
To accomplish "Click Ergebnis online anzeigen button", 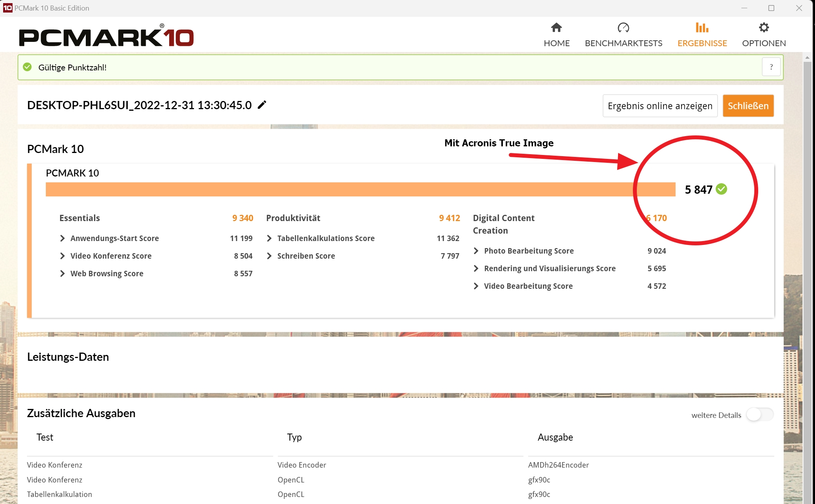I will 660,106.
